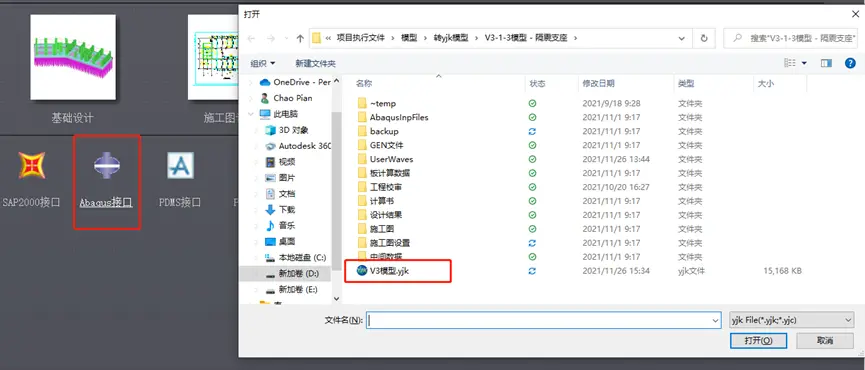Refresh the folder view
Image resolution: width=865 pixels, height=370 pixels.
pyautogui.click(x=704, y=38)
